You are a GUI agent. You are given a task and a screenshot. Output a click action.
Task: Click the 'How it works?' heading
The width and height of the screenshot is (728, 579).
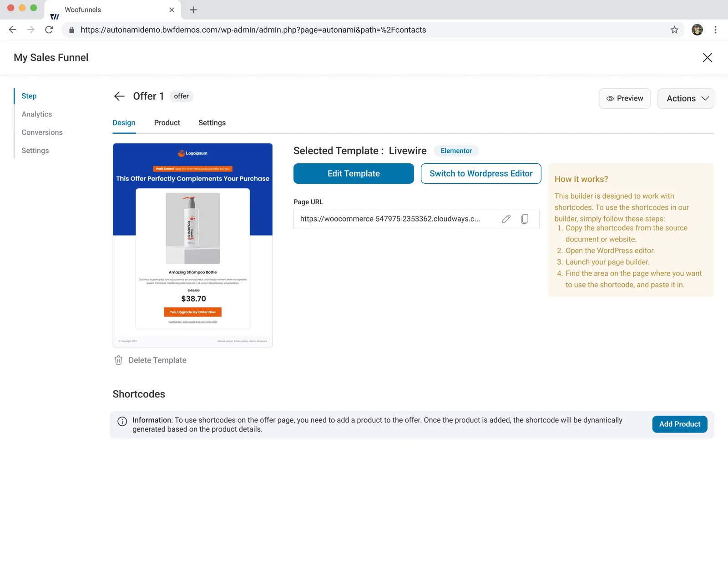(x=581, y=179)
